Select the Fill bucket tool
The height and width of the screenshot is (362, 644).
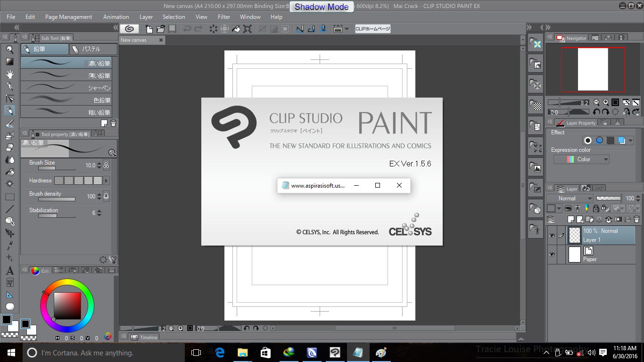(9, 172)
